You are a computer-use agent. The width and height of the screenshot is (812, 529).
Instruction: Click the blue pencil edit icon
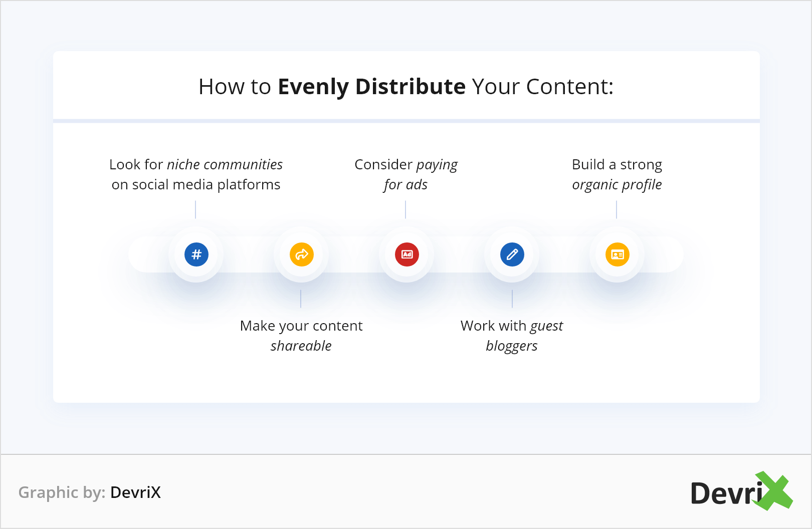pos(512,254)
